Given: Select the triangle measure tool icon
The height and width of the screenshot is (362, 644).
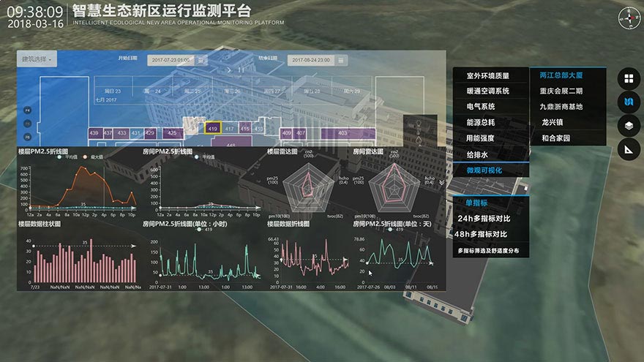Looking at the screenshot, I should [x=629, y=149].
